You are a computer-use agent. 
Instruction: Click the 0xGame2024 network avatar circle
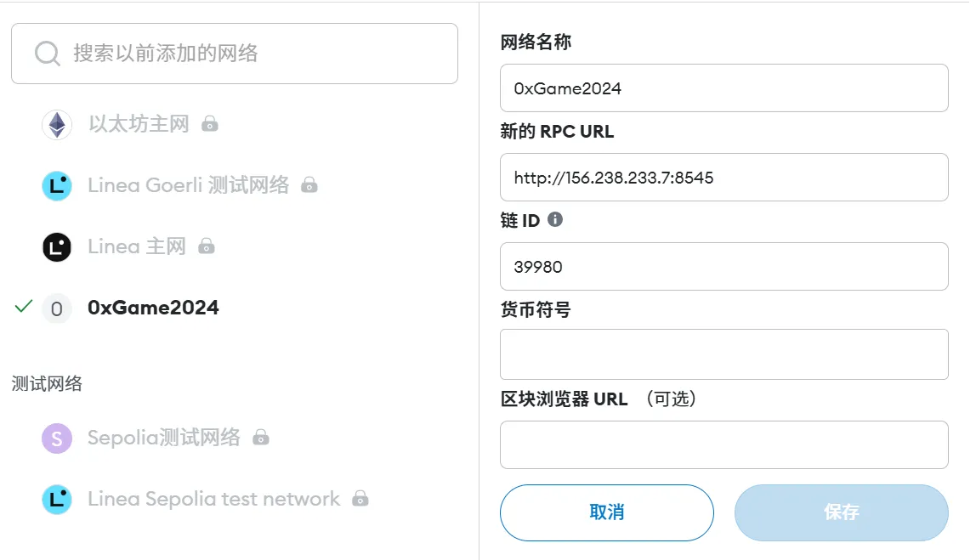click(x=57, y=308)
